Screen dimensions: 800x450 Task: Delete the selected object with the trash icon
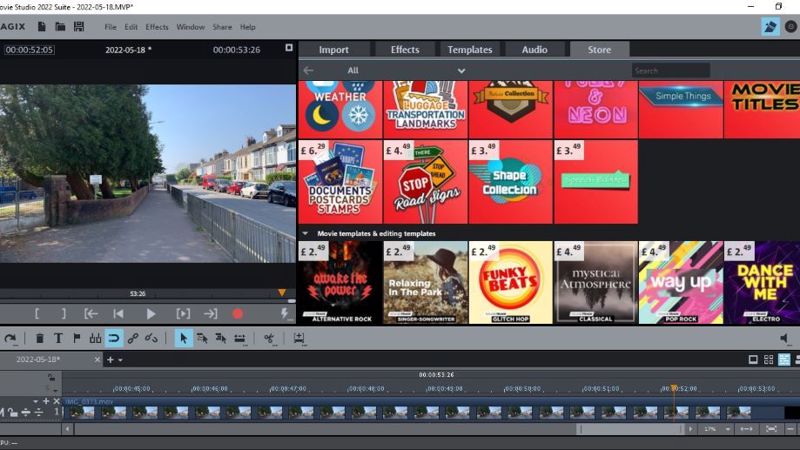point(39,338)
